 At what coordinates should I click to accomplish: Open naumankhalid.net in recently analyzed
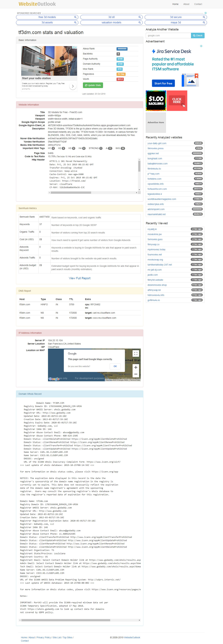click(x=156, y=214)
